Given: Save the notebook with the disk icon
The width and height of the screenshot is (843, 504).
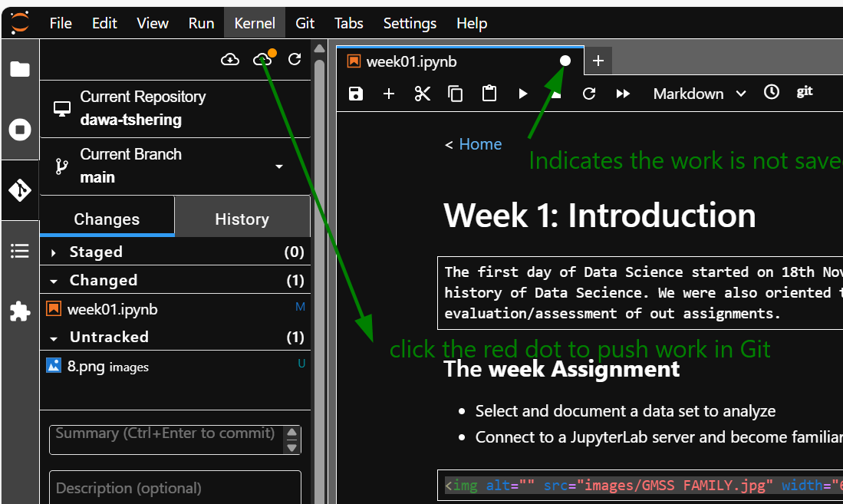Looking at the screenshot, I should pyautogui.click(x=356, y=94).
